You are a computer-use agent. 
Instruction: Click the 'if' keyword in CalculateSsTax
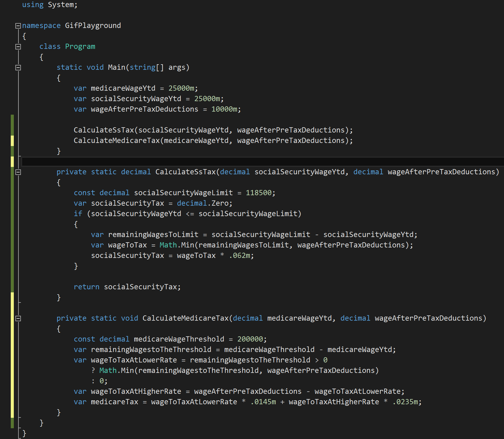(x=78, y=214)
